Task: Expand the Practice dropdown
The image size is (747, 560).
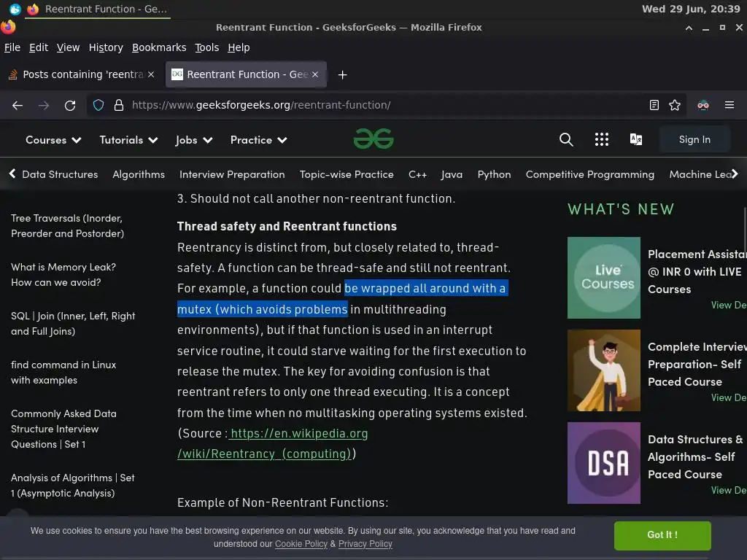Action: pyautogui.click(x=259, y=140)
